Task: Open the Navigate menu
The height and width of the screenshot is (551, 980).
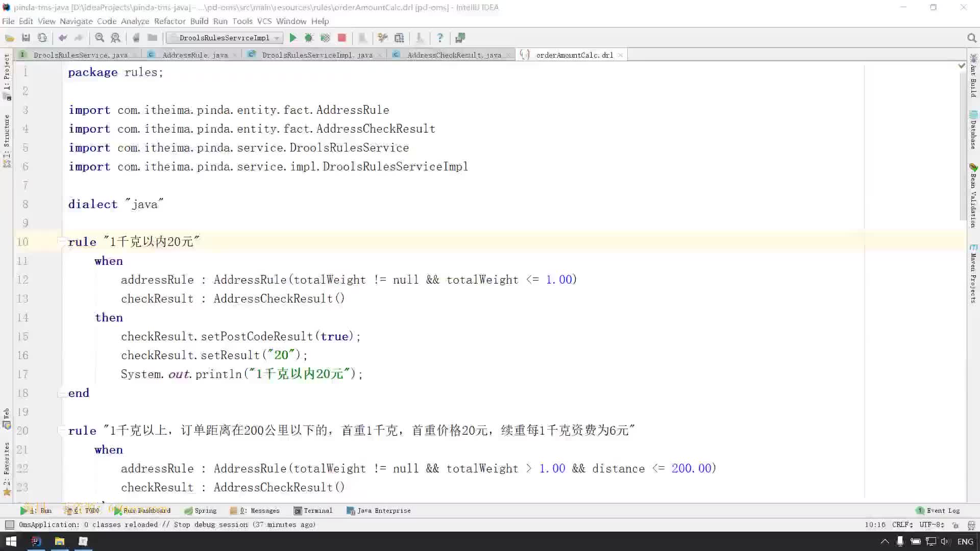Action: point(76,21)
